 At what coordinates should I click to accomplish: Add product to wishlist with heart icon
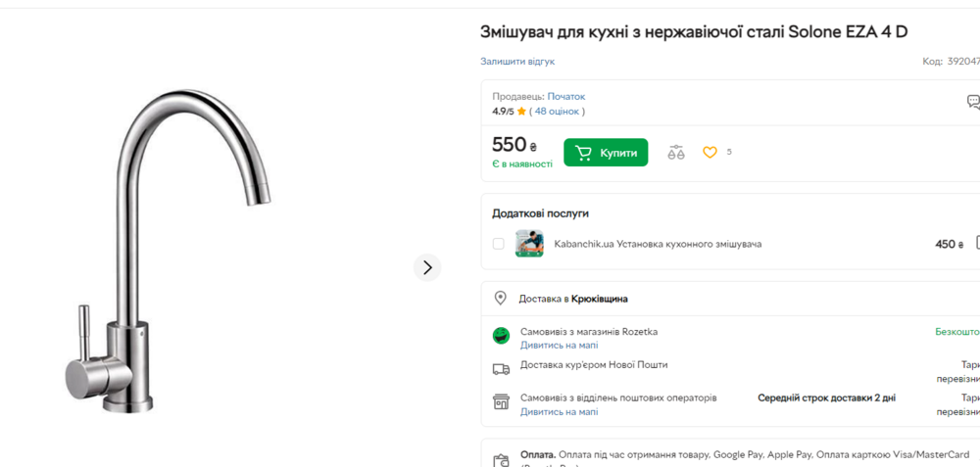[x=710, y=153]
